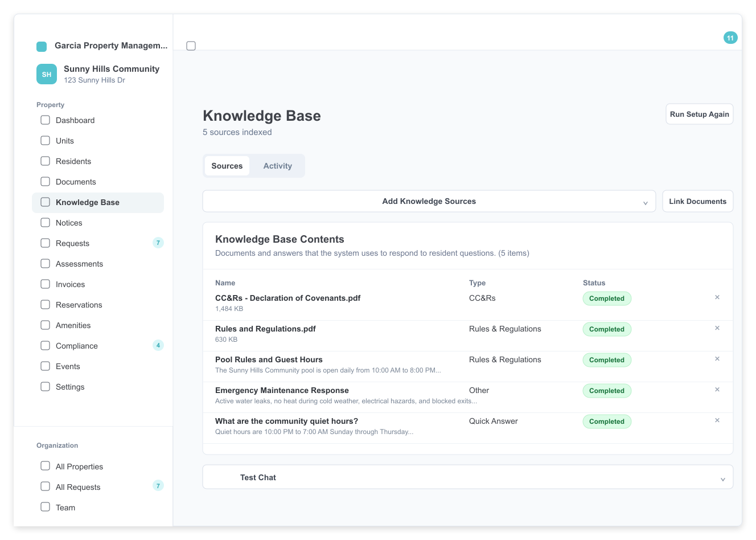Image resolution: width=756 pixels, height=540 pixels.
Task: Click the Invoices sidebar icon
Action: (46, 284)
